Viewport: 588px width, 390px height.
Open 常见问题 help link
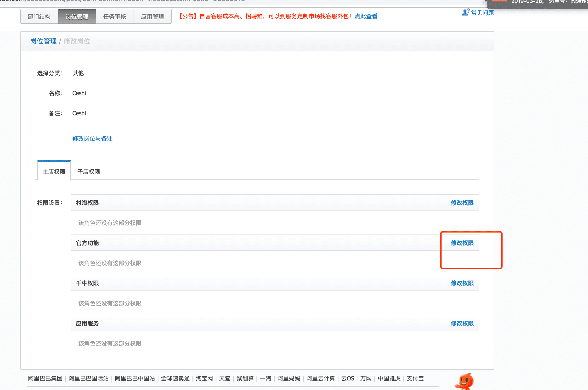482,13
